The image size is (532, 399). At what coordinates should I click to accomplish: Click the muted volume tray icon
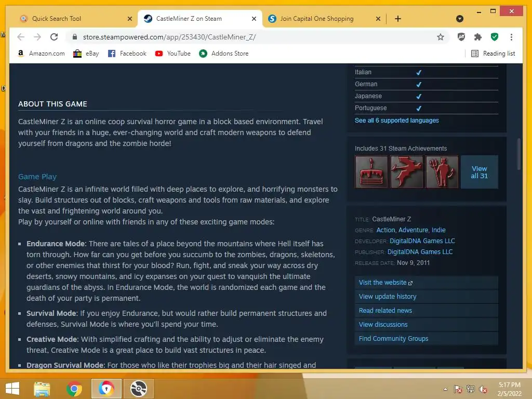483,389
